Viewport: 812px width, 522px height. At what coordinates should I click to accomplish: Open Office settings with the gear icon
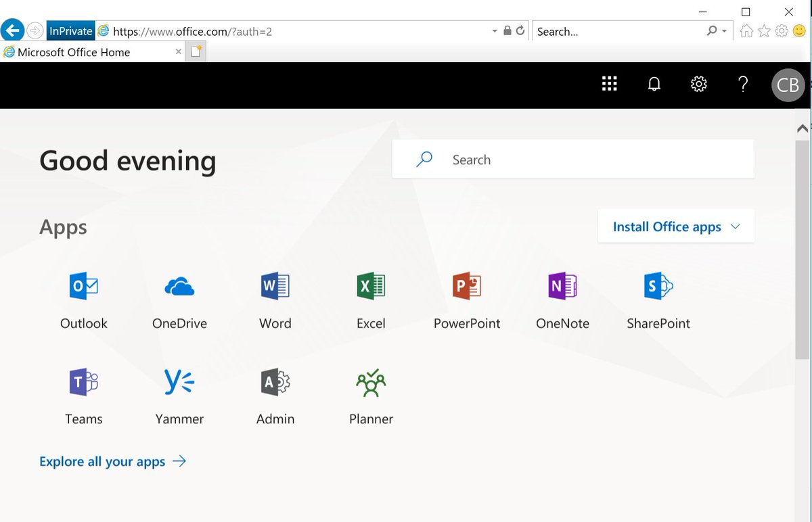[x=698, y=84]
